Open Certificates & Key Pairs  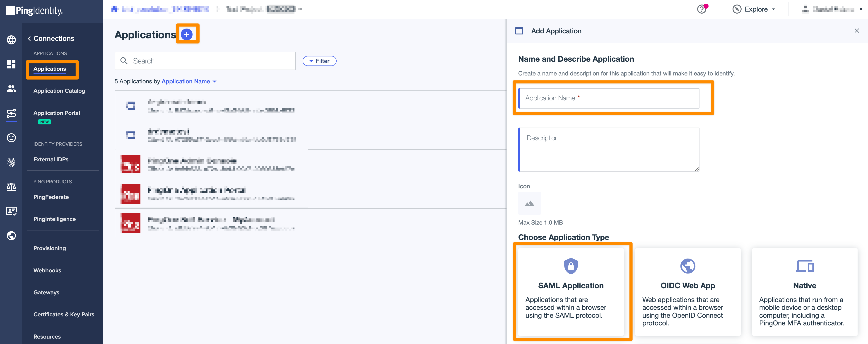64,314
